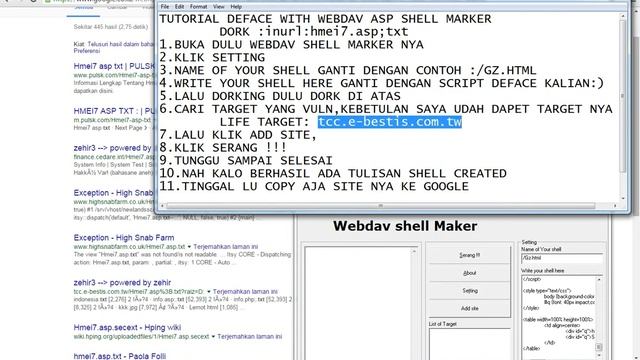Open the zehir3 result with tcc.e-bestis.com.tw URL
640x360 pixels.
122,282
